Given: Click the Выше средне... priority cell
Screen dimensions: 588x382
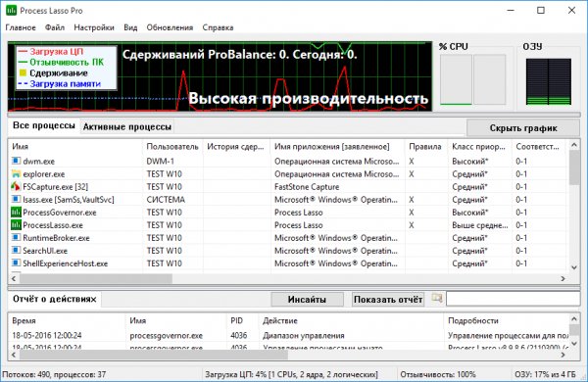Looking at the screenshot, I should (479, 225).
